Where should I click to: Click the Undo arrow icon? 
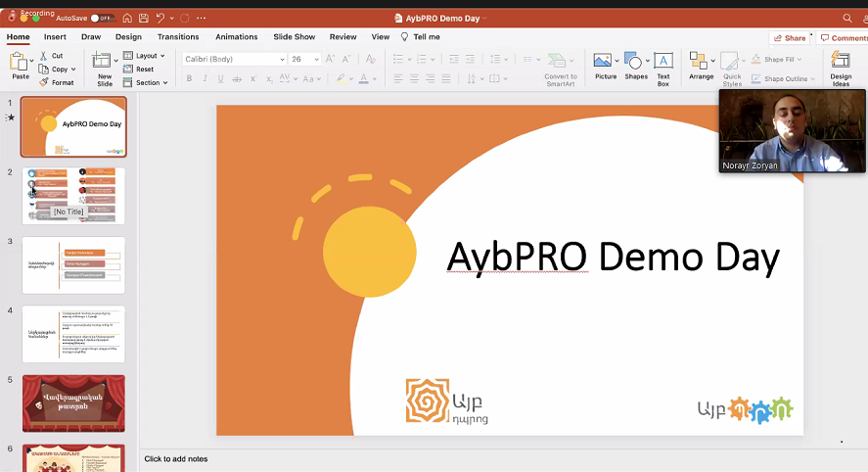pyautogui.click(x=160, y=19)
